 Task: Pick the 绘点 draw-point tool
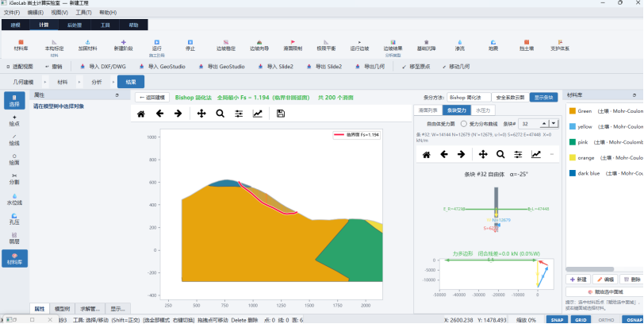click(x=14, y=120)
